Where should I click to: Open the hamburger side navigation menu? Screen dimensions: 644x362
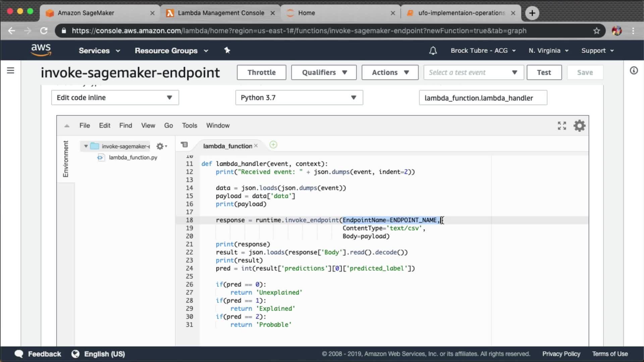pyautogui.click(x=11, y=70)
